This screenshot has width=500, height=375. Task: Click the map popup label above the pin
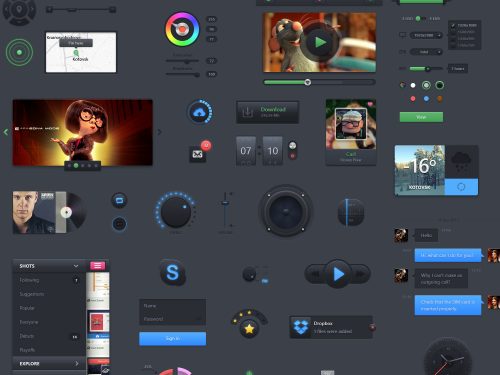(x=76, y=43)
